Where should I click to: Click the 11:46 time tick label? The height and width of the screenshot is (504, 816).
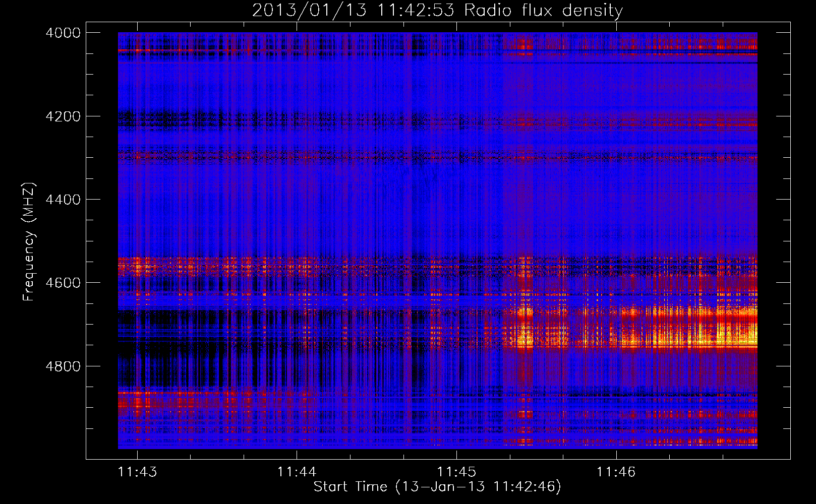click(x=616, y=472)
